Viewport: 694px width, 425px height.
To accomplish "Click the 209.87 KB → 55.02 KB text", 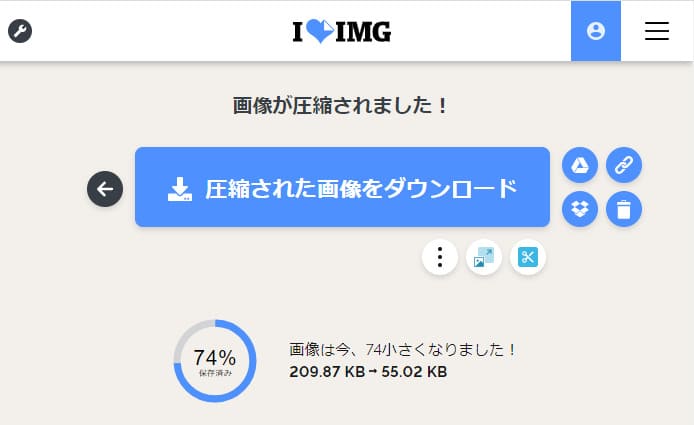I will click(x=368, y=372).
